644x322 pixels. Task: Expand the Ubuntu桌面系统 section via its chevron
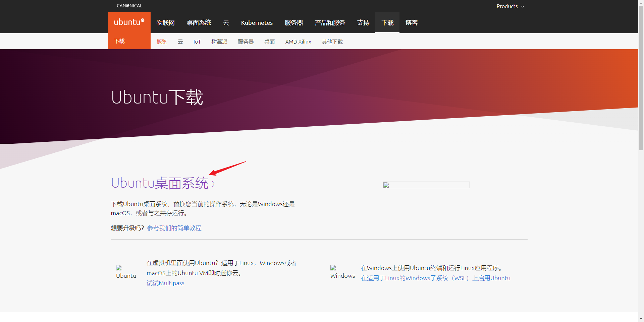[214, 184]
